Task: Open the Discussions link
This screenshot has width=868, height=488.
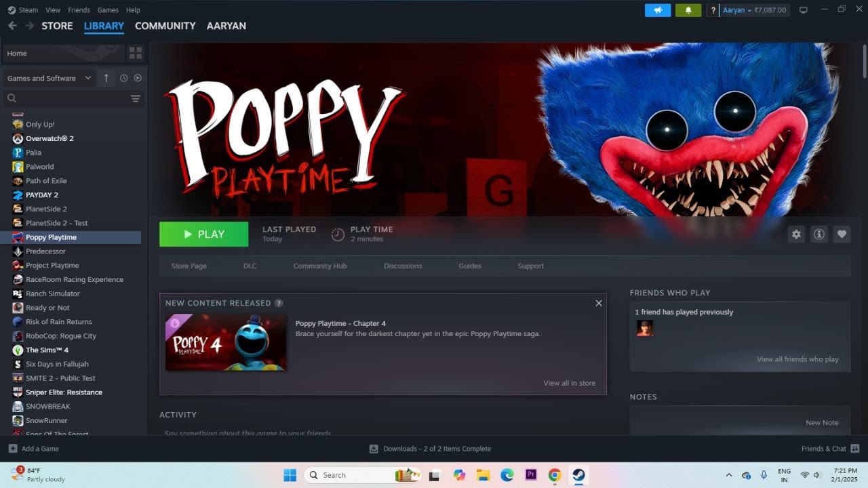Action: pyautogui.click(x=403, y=266)
